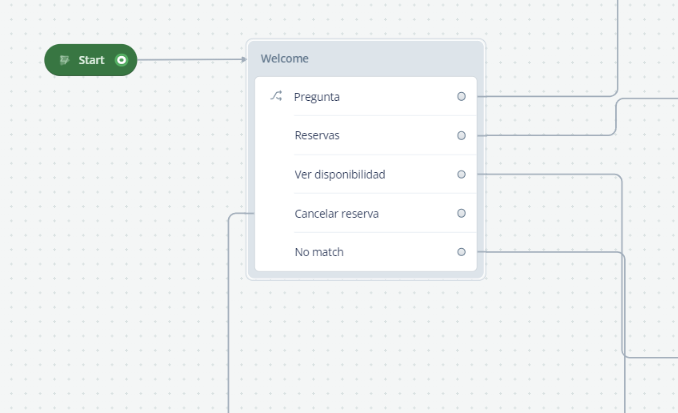Screen dimensions: 678x413
Task: Select the Cancelar reserva choice label
Action: tap(336, 214)
